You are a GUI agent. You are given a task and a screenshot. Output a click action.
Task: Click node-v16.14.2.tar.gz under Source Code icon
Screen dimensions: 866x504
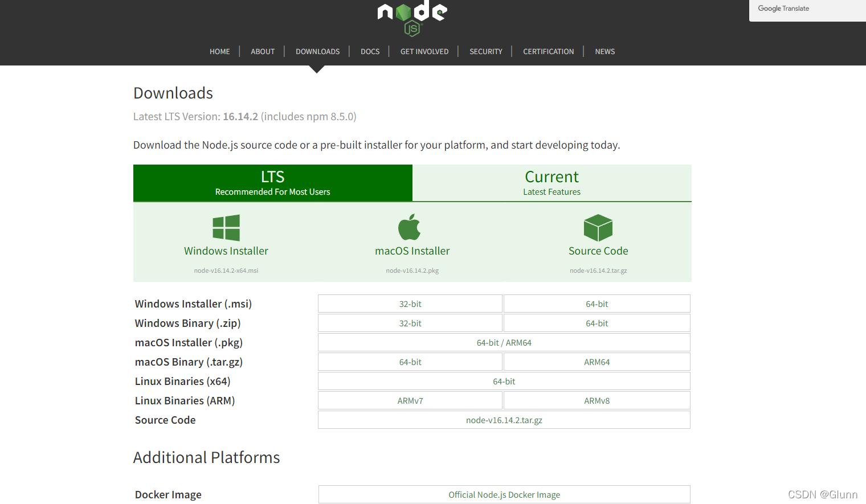coord(598,271)
